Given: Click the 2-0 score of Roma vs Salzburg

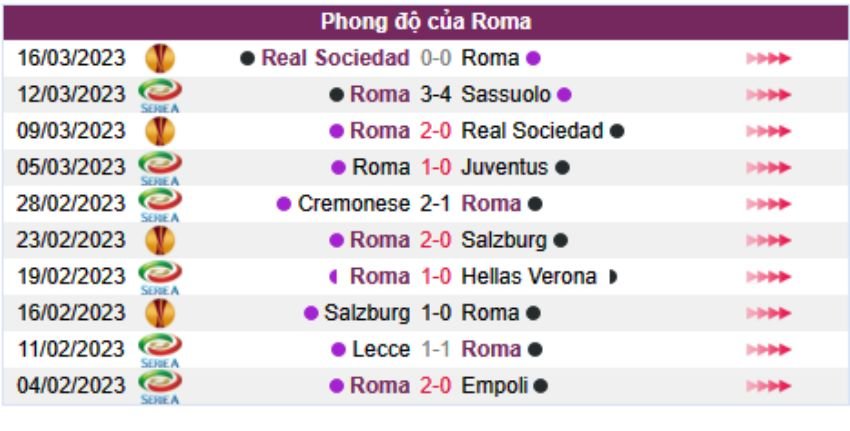Looking at the screenshot, I should pos(436,240).
